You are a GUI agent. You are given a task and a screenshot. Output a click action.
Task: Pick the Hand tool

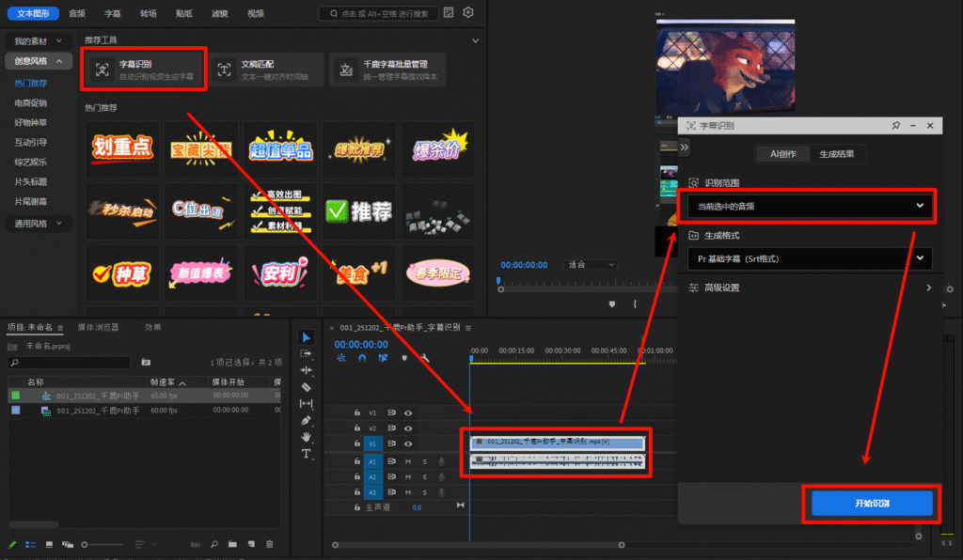point(307,437)
